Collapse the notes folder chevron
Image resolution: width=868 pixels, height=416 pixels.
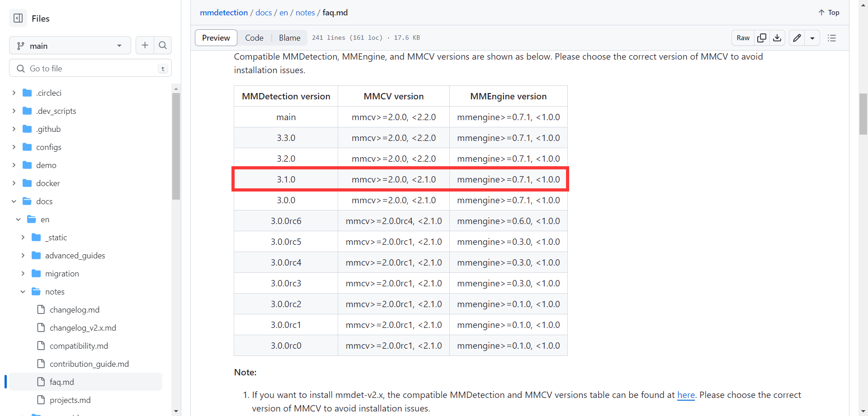coord(23,291)
